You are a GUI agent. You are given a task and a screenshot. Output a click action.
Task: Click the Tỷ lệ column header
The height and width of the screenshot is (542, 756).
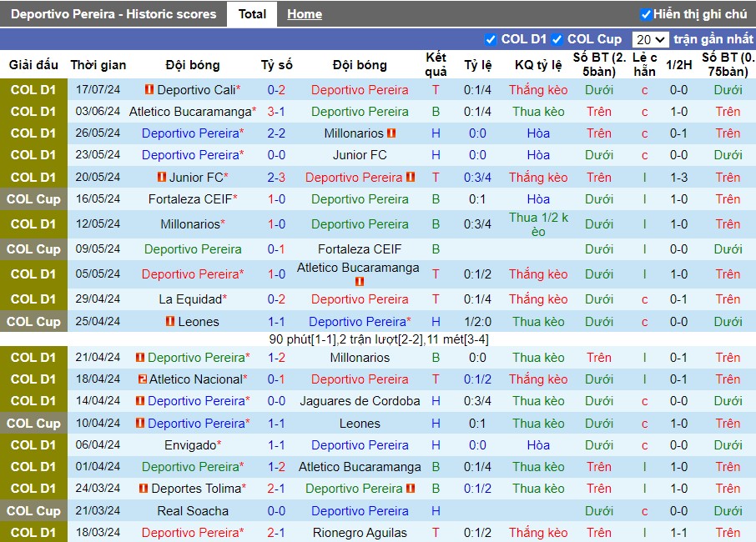478,64
